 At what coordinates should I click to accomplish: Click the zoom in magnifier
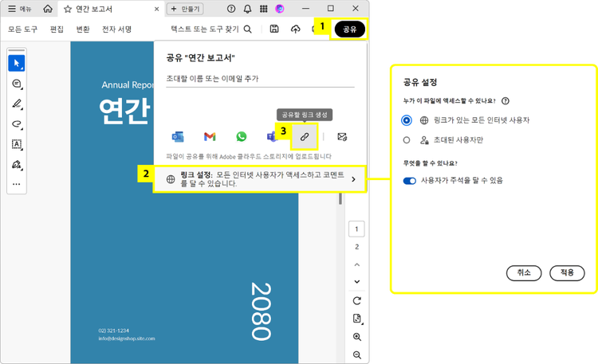click(357, 337)
